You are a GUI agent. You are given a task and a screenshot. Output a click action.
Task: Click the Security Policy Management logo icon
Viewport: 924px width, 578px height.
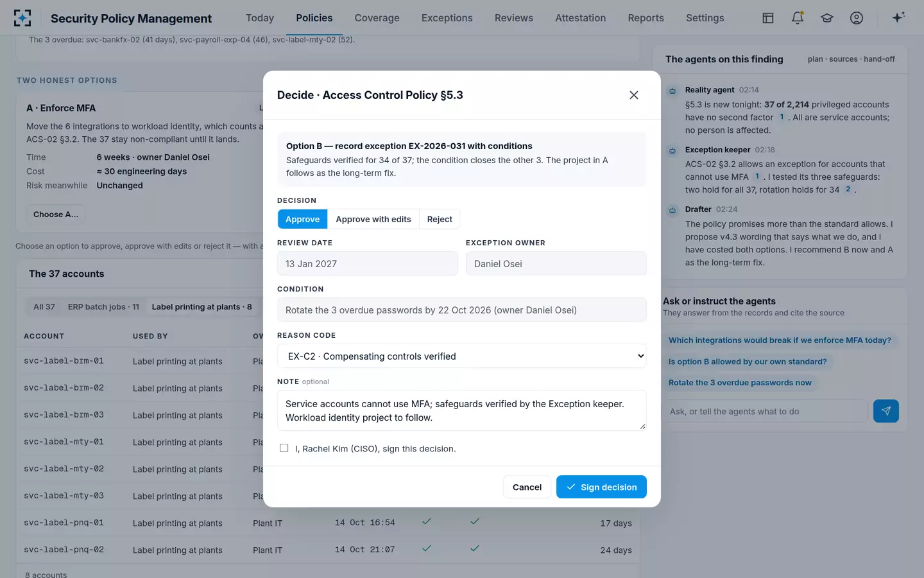tap(22, 18)
